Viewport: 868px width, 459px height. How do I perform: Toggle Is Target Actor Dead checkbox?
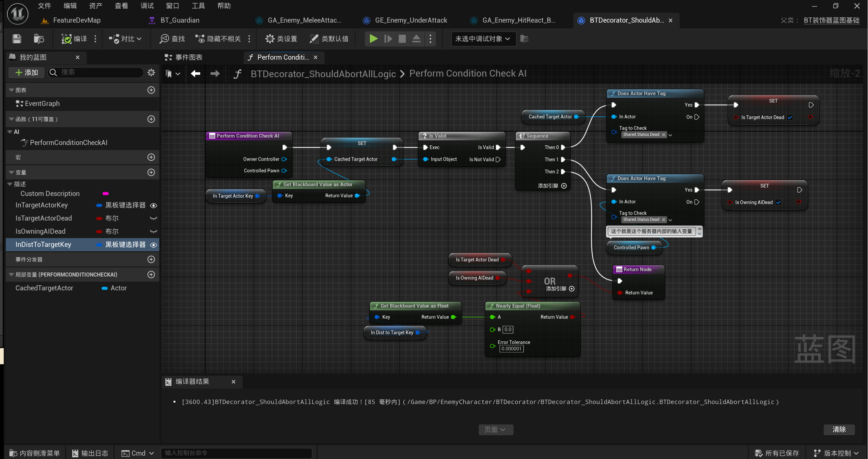pos(790,117)
